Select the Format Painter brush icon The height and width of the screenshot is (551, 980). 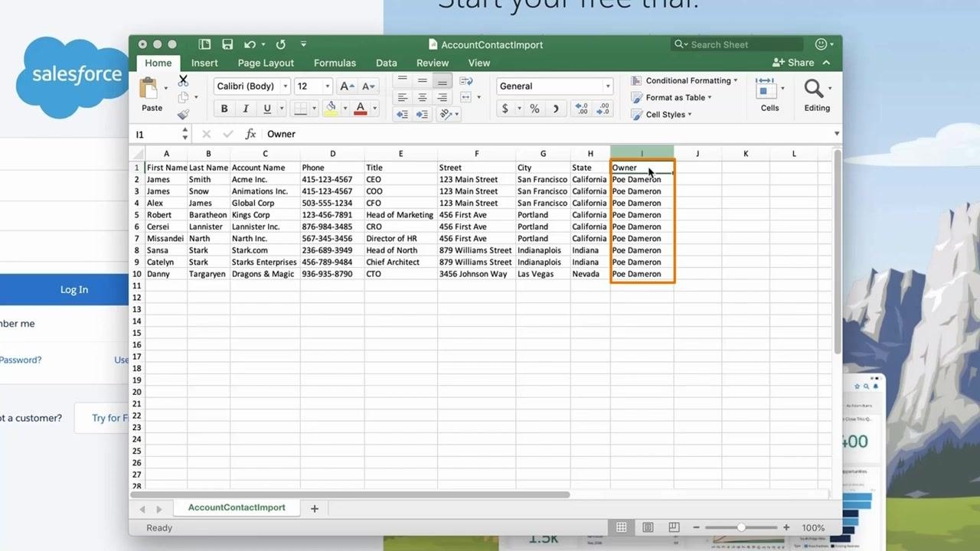pyautogui.click(x=183, y=114)
